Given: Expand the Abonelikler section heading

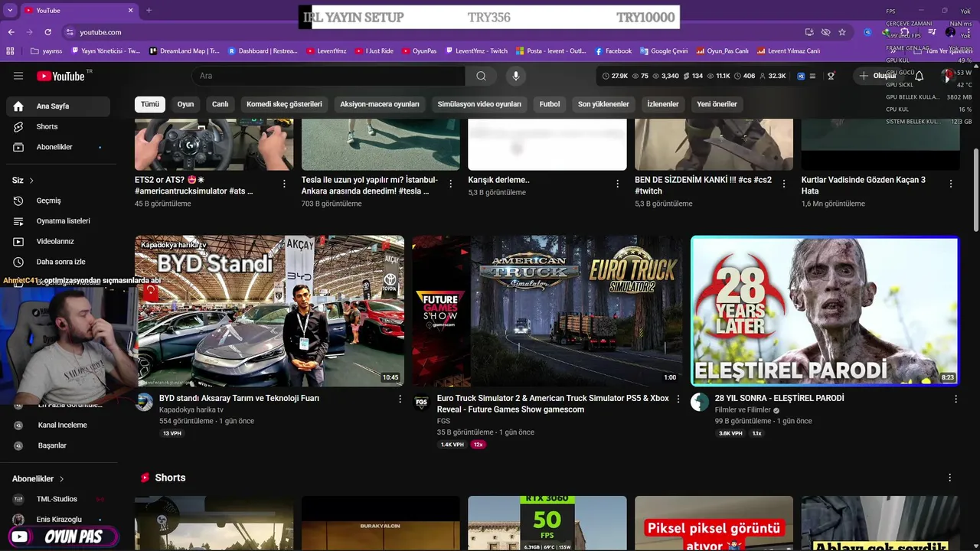Looking at the screenshot, I should pyautogui.click(x=38, y=479).
